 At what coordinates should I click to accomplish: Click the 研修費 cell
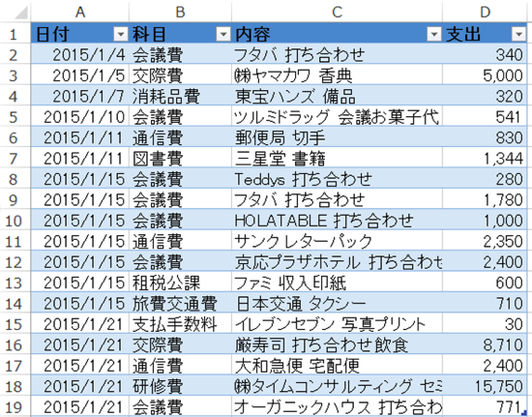click(x=181, y=386)
